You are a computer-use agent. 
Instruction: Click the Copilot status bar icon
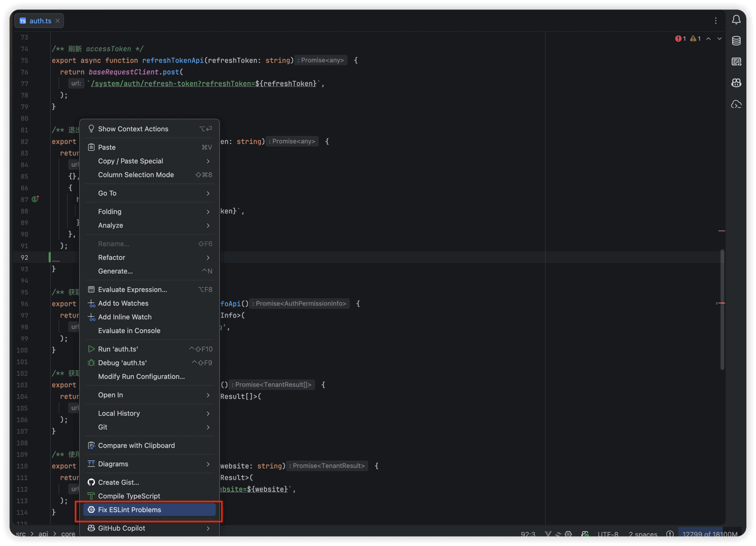tap(585, 534)
